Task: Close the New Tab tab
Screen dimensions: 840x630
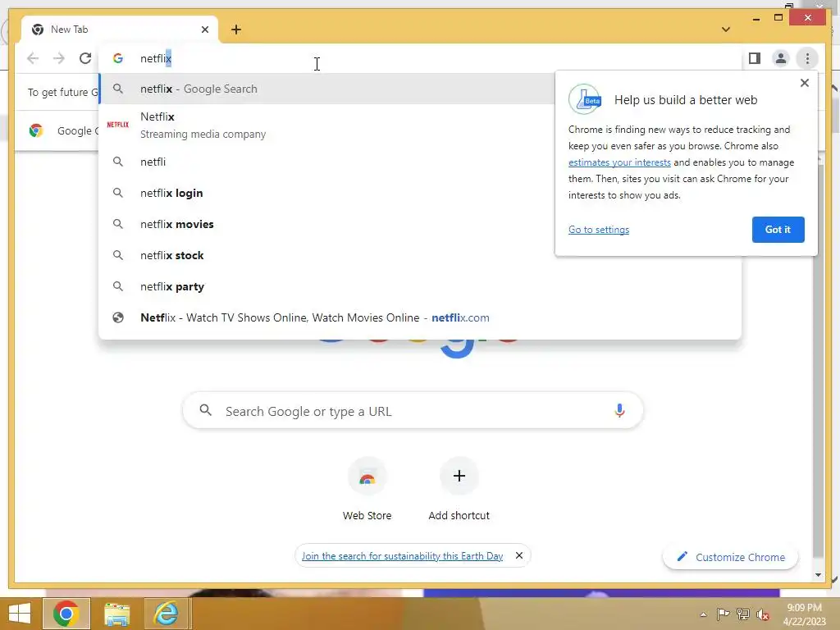Action: pyautogui.click(x=204, y=30)
